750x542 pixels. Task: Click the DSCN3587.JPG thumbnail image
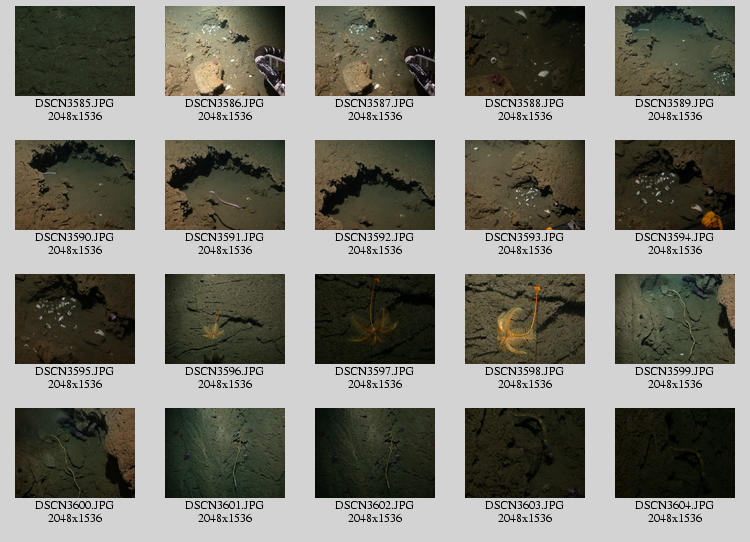click(375, 51)
